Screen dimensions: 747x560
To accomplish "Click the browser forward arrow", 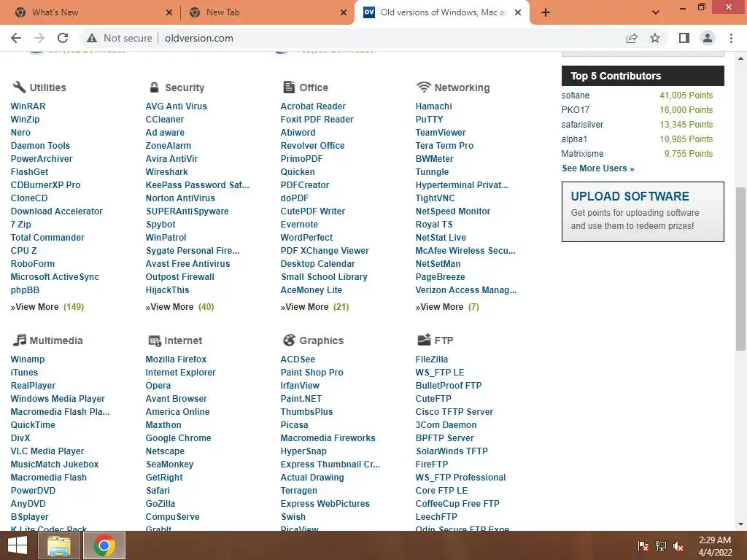I will (39, 38).
